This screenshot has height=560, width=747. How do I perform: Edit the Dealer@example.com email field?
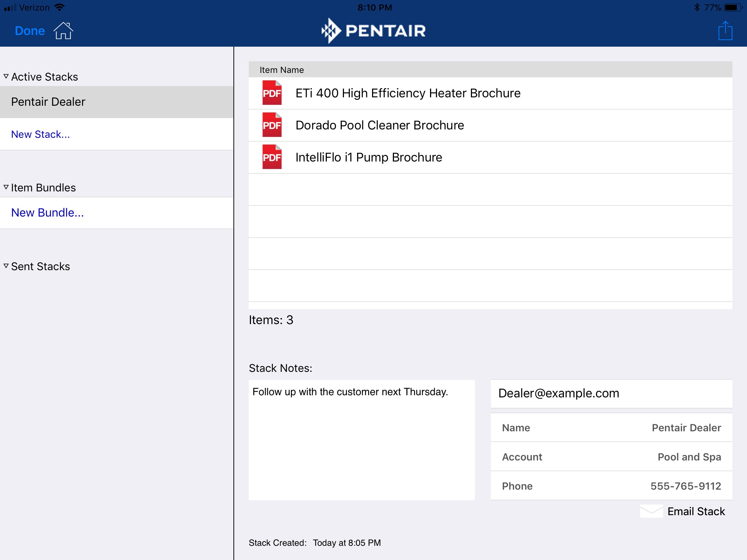[x=611, y=393]
